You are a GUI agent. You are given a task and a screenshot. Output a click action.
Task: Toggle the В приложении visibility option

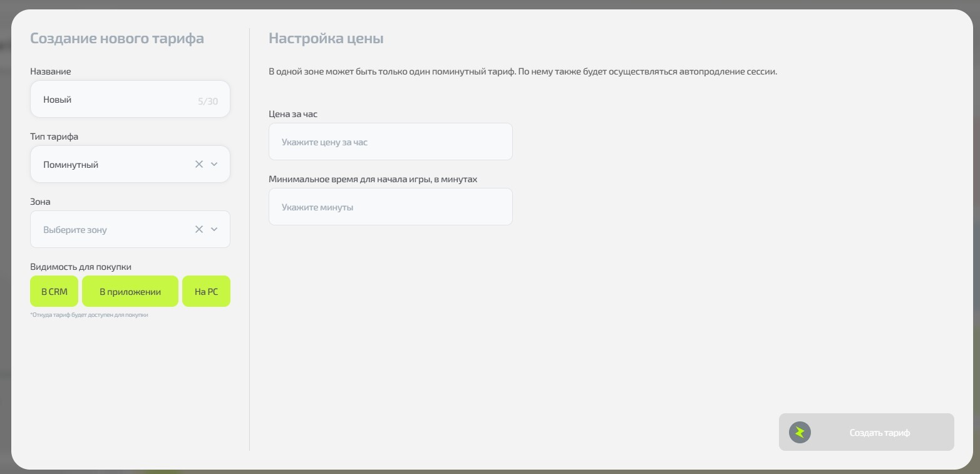click(130, 292)
